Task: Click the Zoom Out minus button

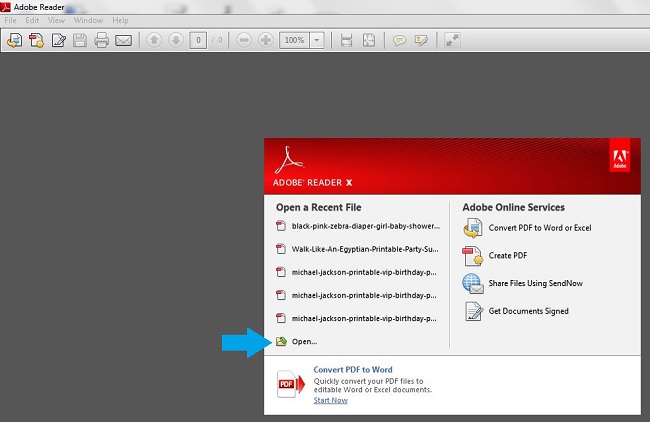Action: (x=244, y=40)
